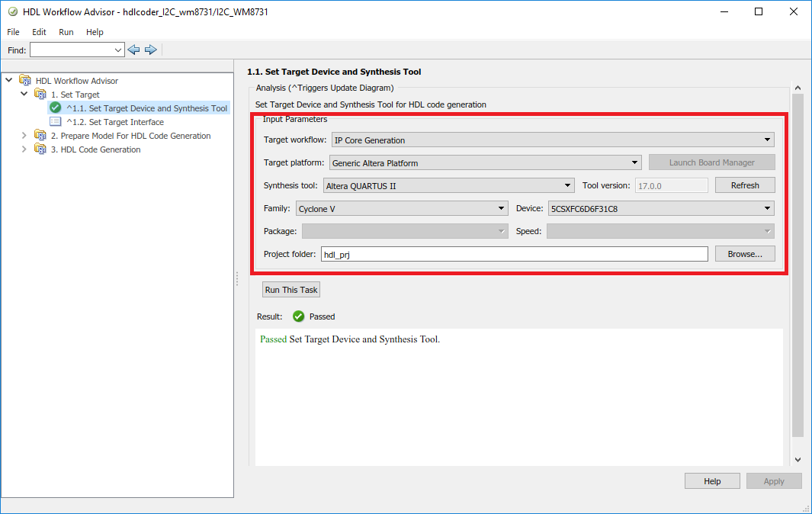Select the 1.1 Set Target Device tree item
This screenshot has height=514, width=812.
(146, 108)
